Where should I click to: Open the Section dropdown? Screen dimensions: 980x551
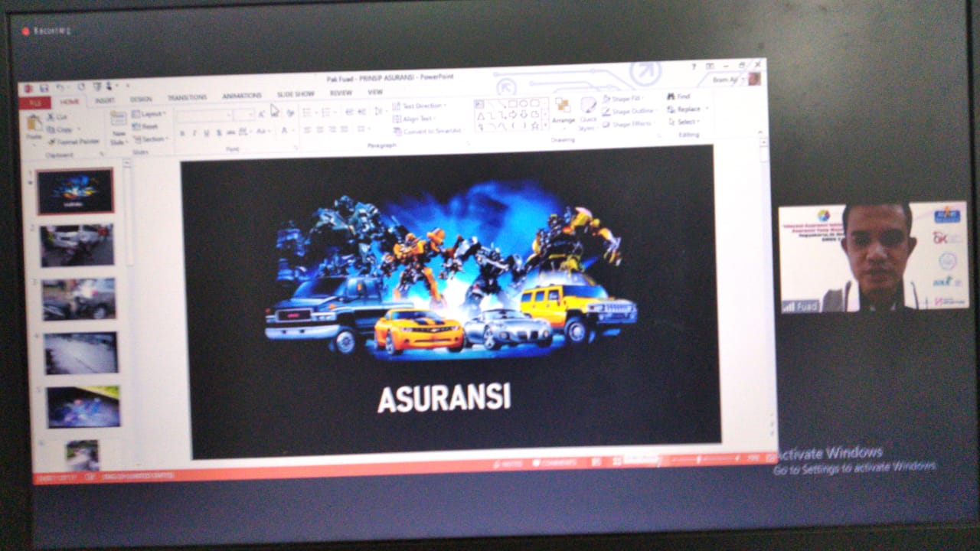coord(150,139)
